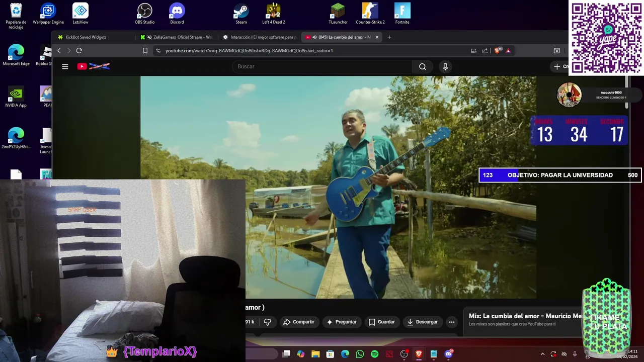Viewport: 644px width, 362px height.
Task: Open Copilot from the taskbar
Action: 301,354
